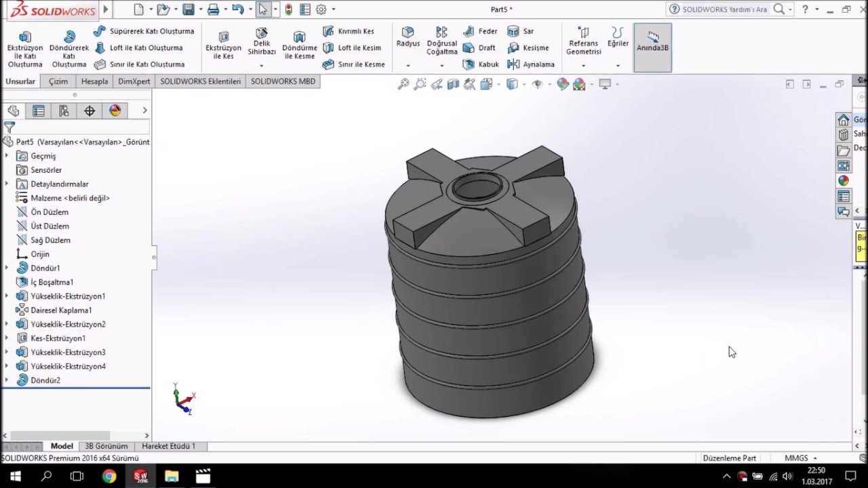
Task: Click the Draft tool
Action: pyautogui.click(x=479, y=48)
